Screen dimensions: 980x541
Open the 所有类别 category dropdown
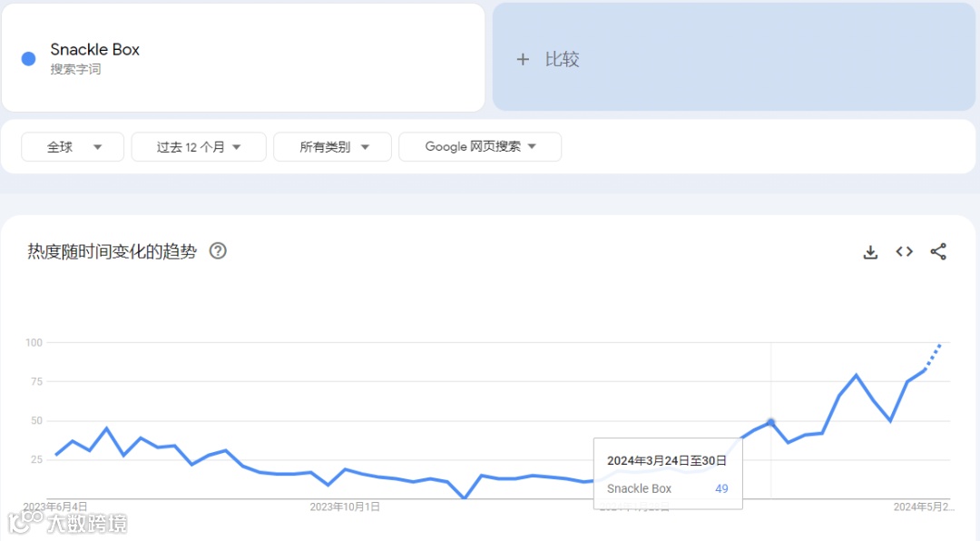click(332, 147)
